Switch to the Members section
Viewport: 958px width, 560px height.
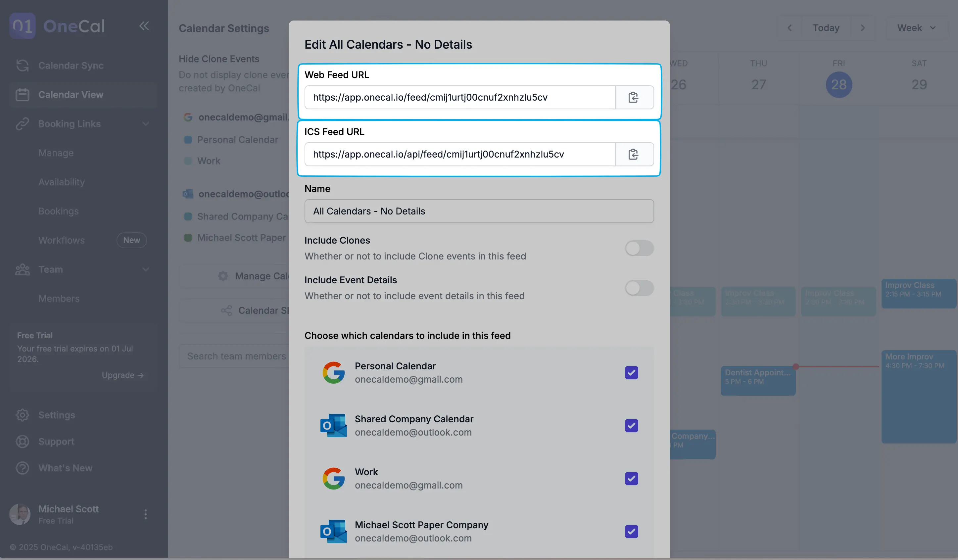coord(59,299)
